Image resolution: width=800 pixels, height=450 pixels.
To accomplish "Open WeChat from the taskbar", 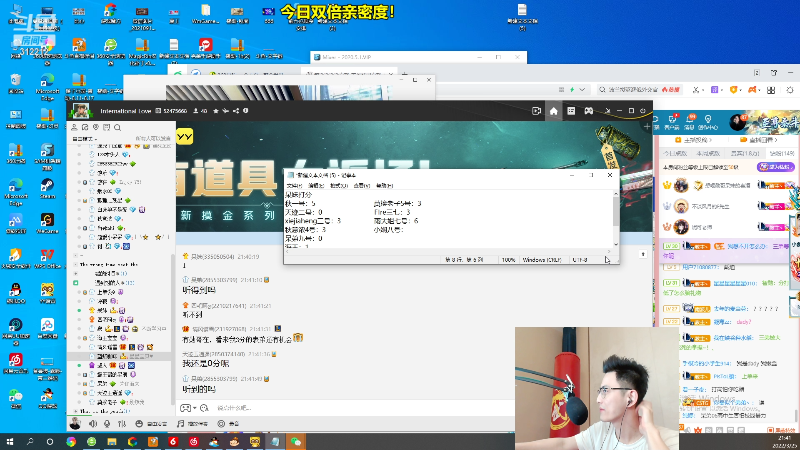I will coord(296,441).
